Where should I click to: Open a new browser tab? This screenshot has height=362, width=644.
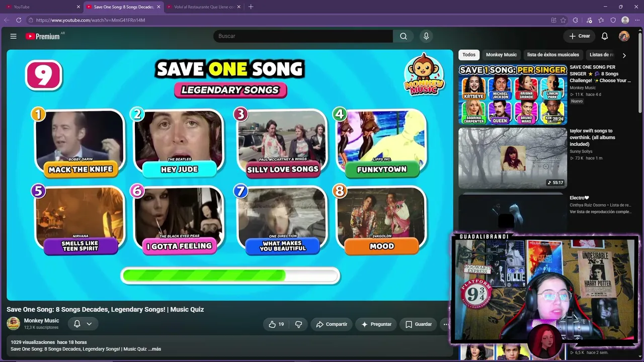[251, 7]
